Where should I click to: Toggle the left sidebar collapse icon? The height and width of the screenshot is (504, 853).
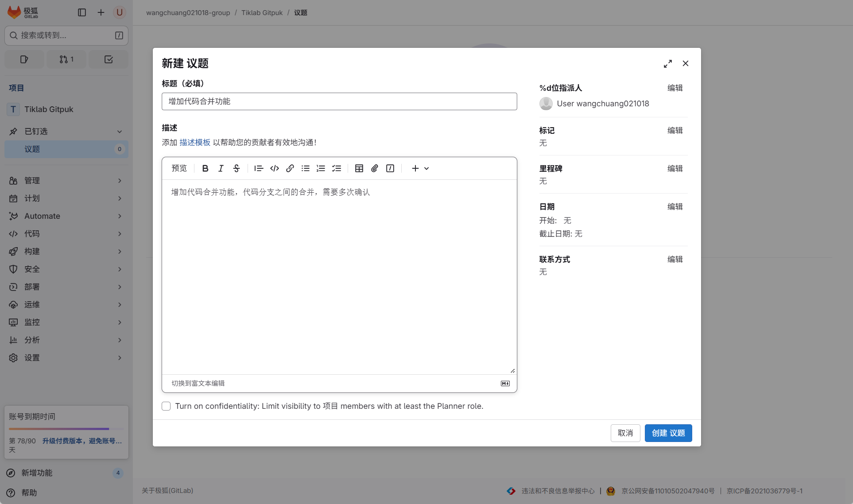(x=81, y=12)
